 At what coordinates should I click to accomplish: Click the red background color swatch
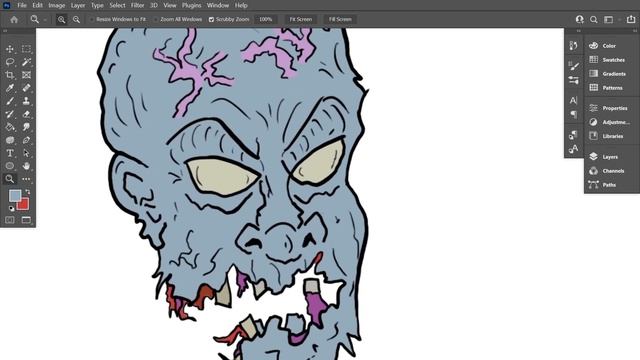click(x=24, y=205)
